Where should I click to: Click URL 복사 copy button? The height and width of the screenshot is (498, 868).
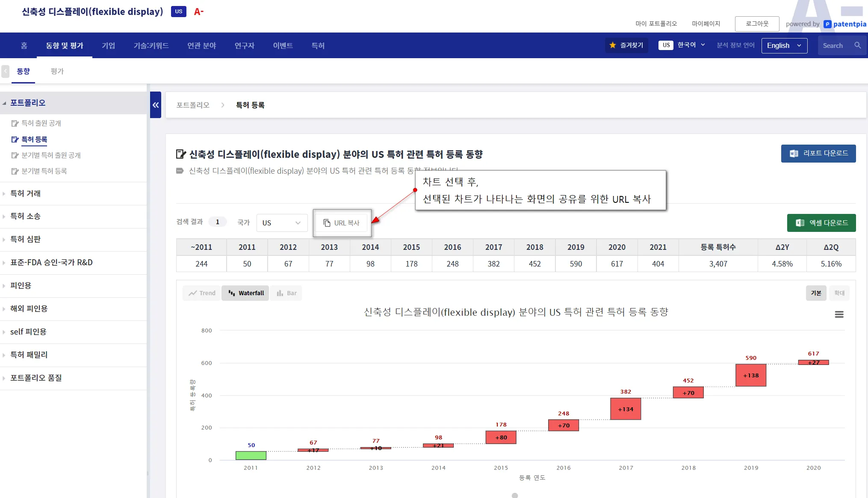tap(342, 223)
